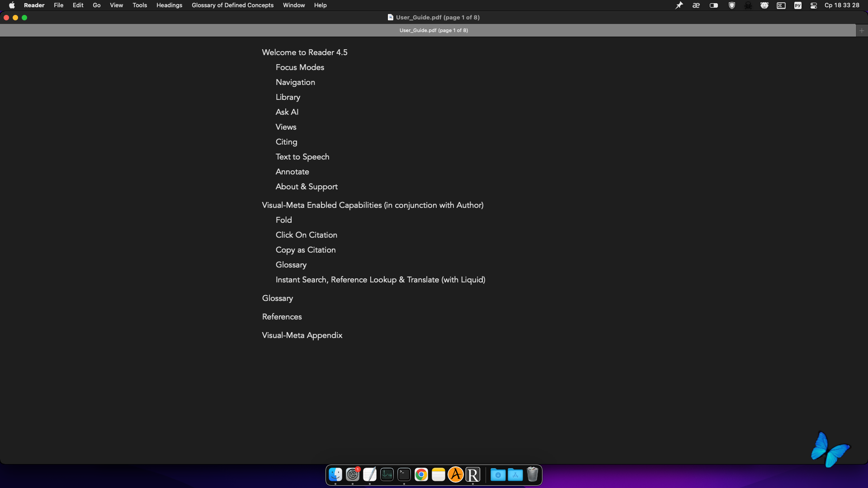Open the Headings menu
868x488 pixels.
click(170, 5)
